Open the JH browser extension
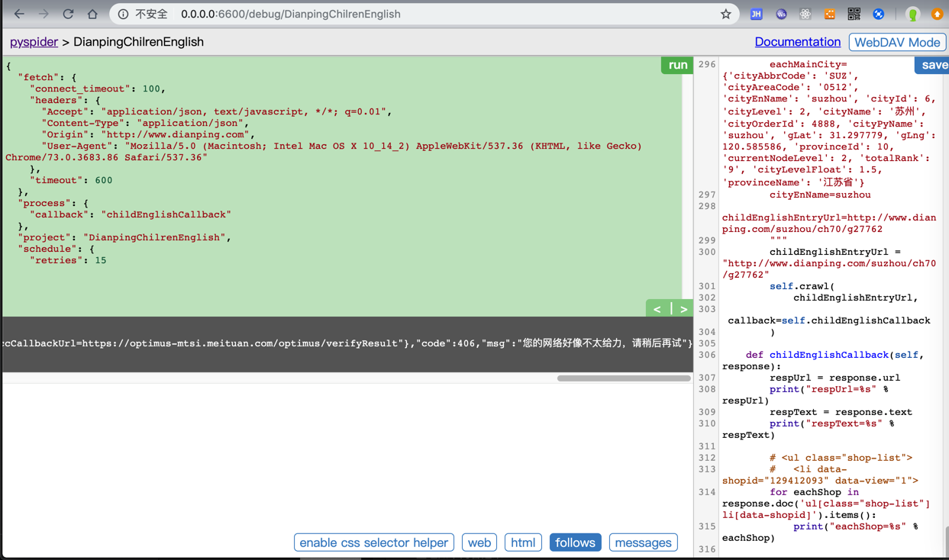949x560 pixels. tap(756, 14)
